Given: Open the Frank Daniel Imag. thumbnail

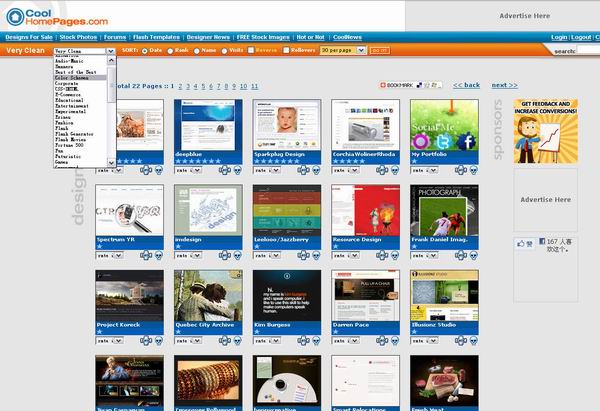Looking at the screenshot, I should [444, 210].
